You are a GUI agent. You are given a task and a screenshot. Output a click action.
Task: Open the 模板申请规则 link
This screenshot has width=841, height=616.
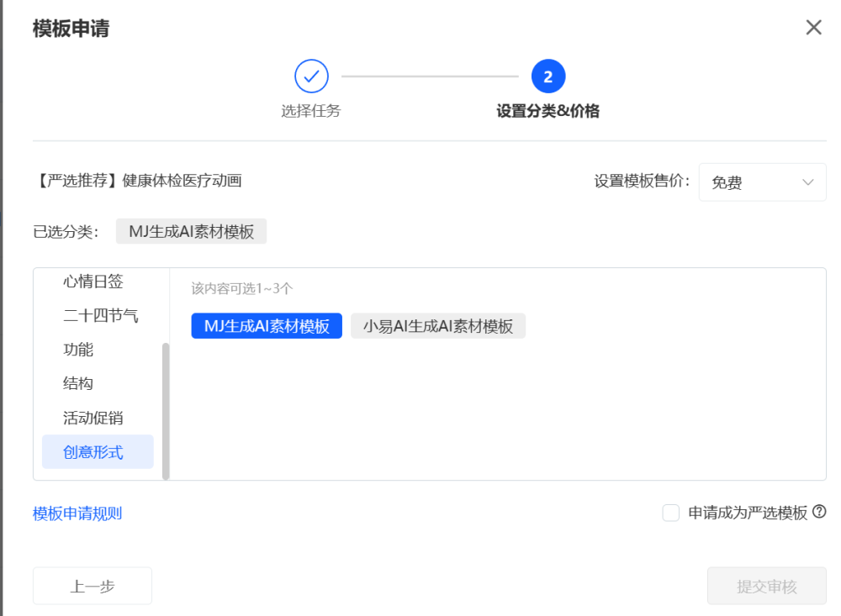77,513
